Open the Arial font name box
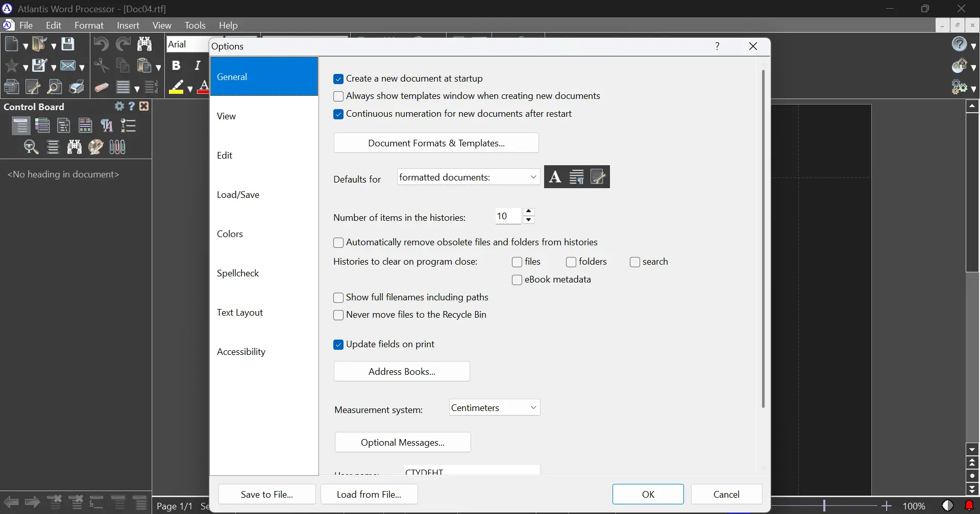 [187, 44]
